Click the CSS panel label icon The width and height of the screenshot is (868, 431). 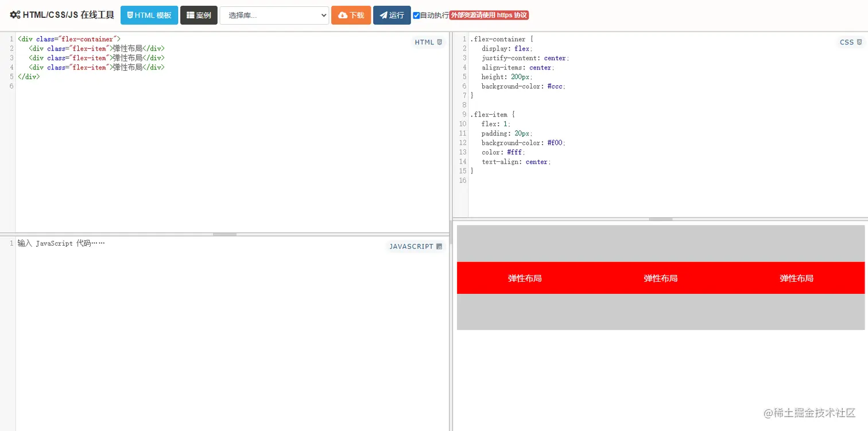pos(859,42)
